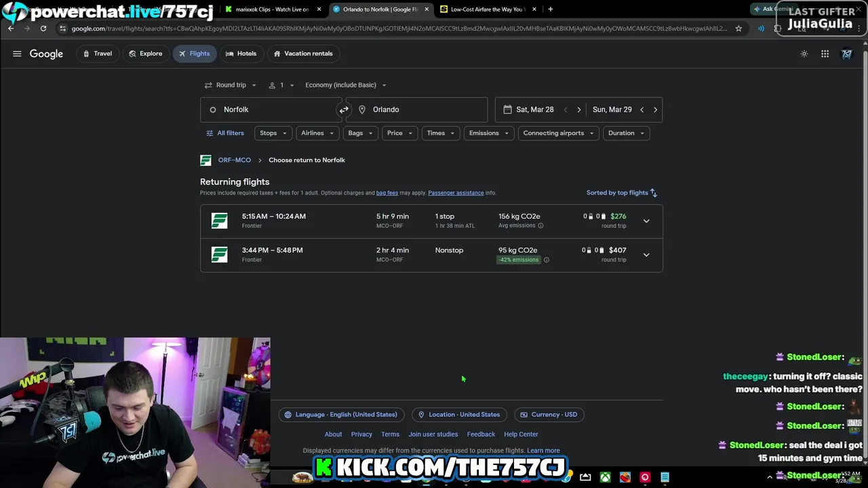Open the Feedback footer link
Screen dimensions: 868x488
coord(481,434)
